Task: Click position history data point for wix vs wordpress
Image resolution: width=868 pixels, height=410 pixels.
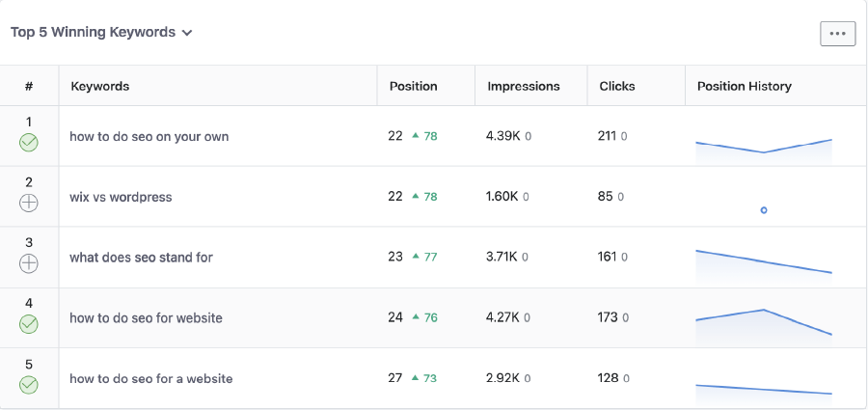Action: tap(764, 209)
